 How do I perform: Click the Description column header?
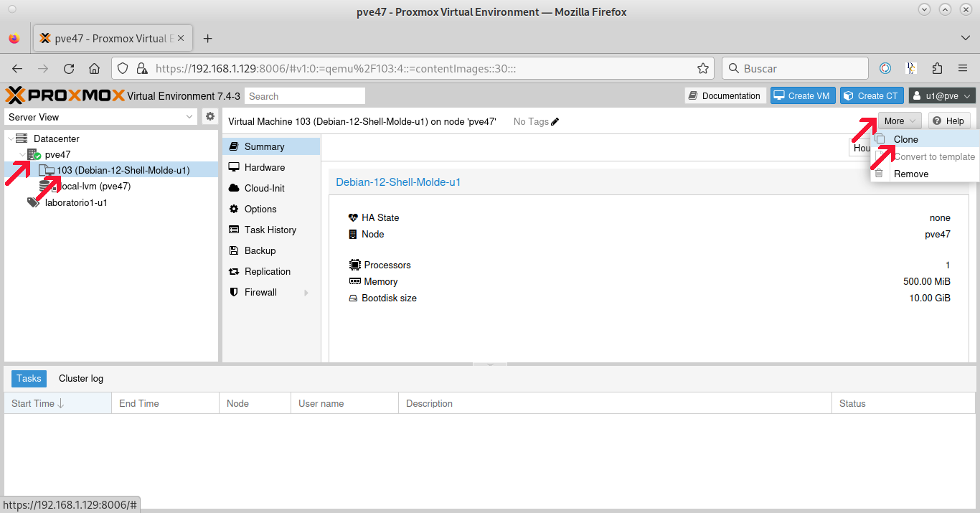615,403
